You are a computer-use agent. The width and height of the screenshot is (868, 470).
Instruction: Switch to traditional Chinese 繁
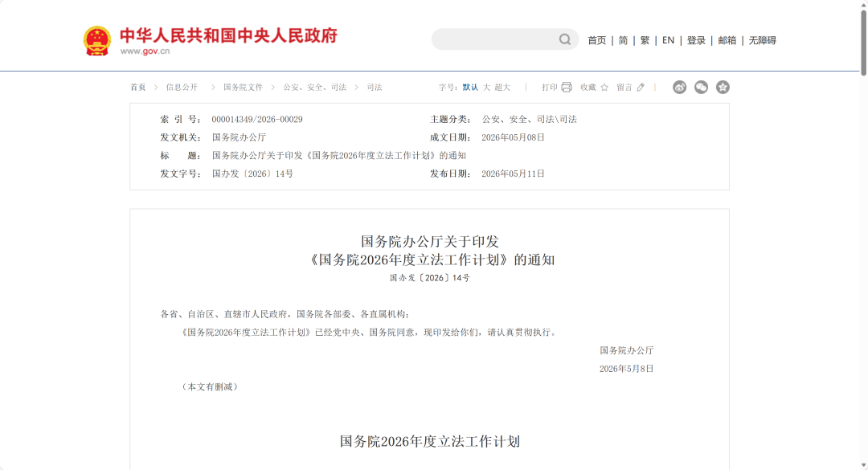pyautogui.click(x=645, y=40)
